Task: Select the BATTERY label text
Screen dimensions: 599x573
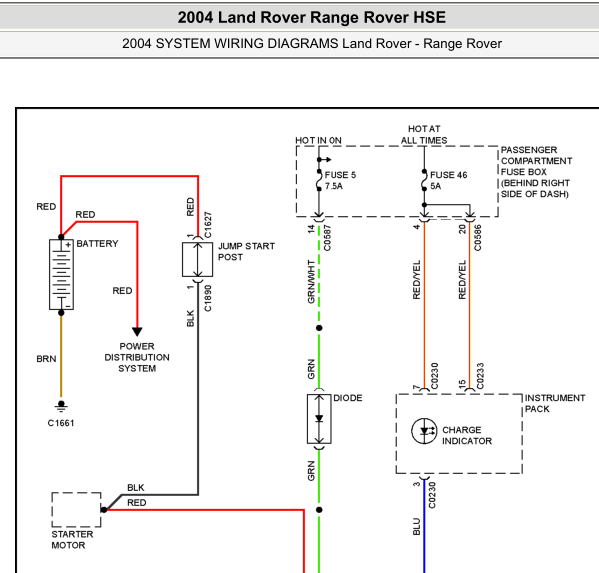Action: click(97, 244)
